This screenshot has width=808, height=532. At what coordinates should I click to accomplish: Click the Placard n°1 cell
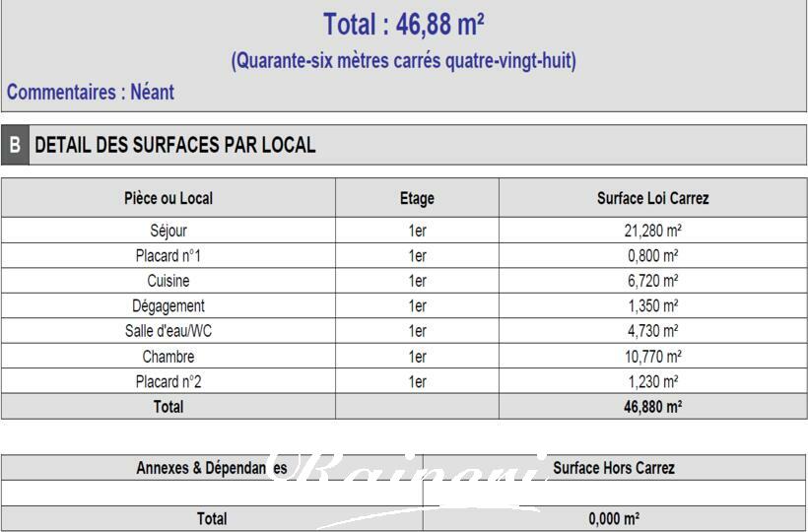pyautogui.click(x=168, y=255)
